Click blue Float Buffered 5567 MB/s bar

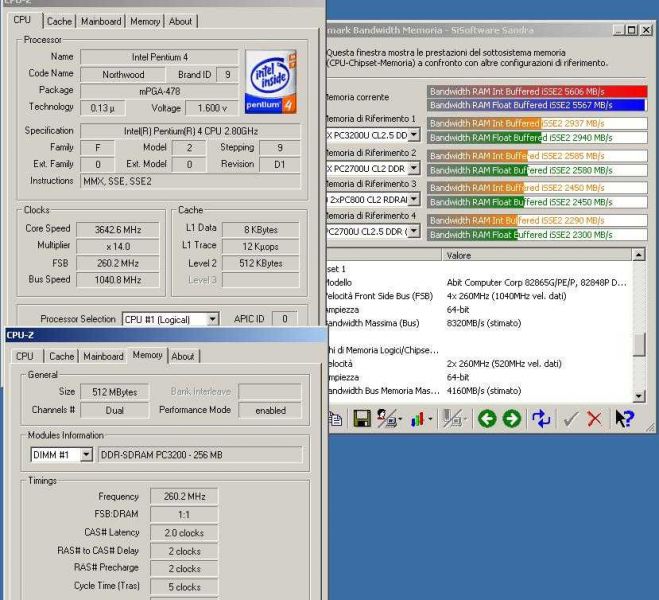[x=536, y=105]
